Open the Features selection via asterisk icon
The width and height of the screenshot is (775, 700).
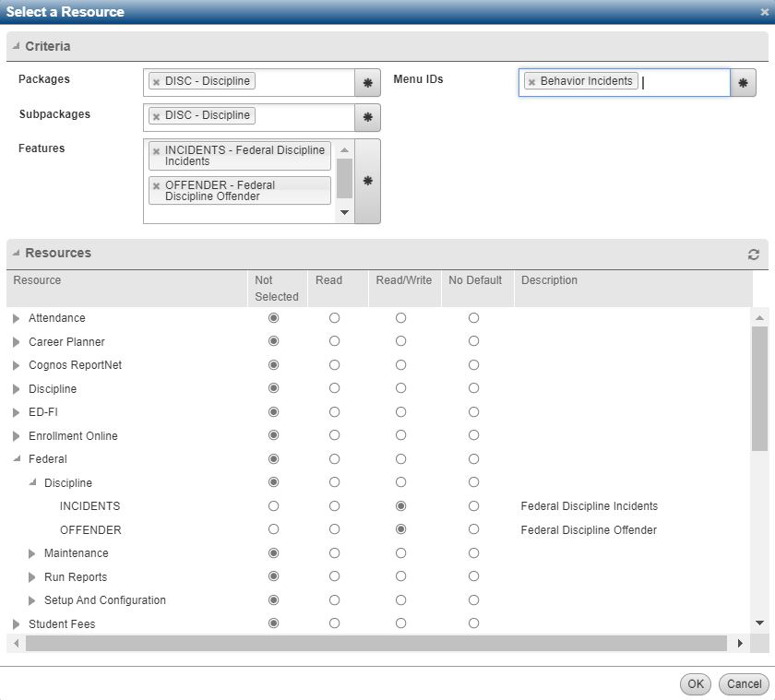point(367,181)
